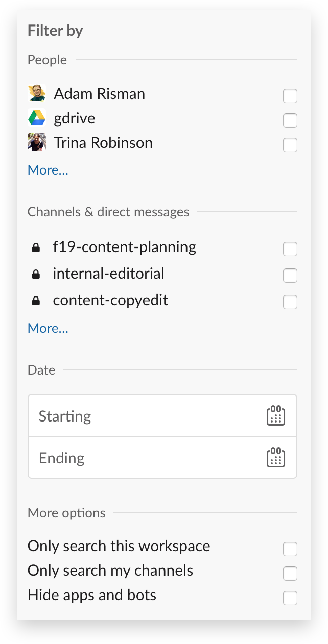The height and width of the screenshot is (644, 328).
Task: Expand More… under Channels & direct messages
Action: click(x=48, y=328)
